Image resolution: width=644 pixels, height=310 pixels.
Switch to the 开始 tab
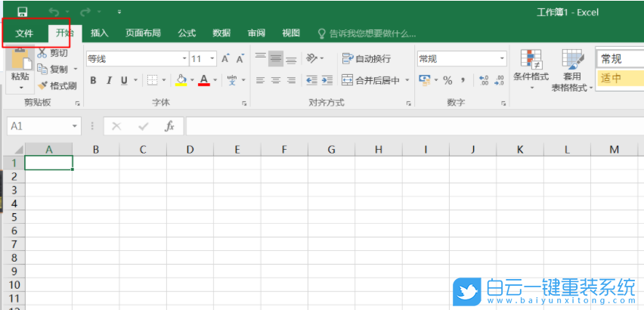(64, 33)
